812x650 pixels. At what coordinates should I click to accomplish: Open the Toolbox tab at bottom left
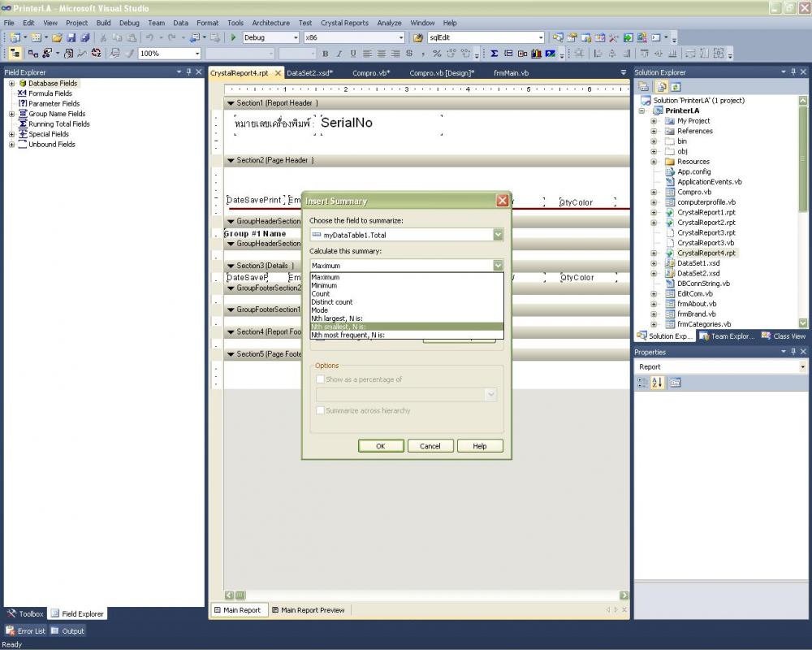[x=25, y=613]
